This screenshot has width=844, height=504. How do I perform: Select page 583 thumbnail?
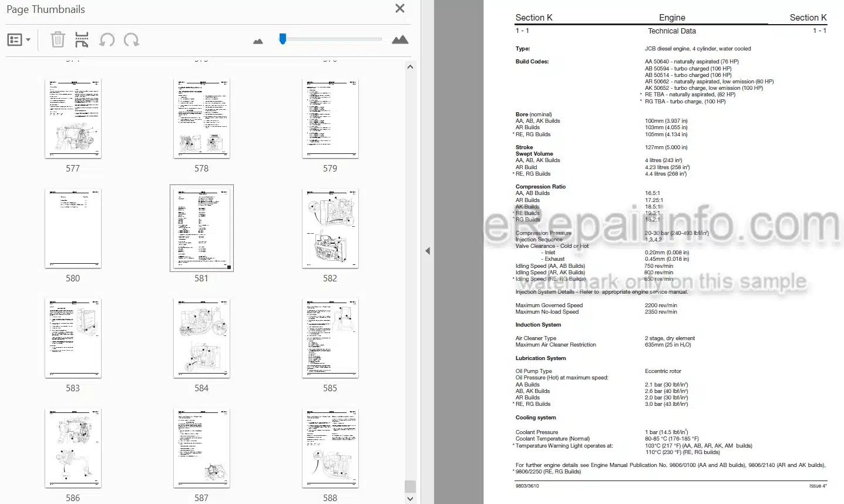[x=73, y=338]
